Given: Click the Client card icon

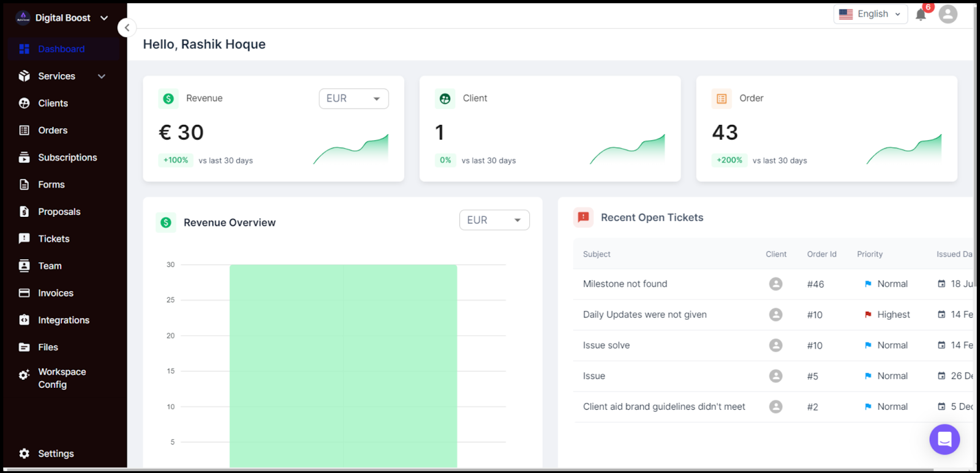Looking at the screenshot, I should [x=445, y=99].
